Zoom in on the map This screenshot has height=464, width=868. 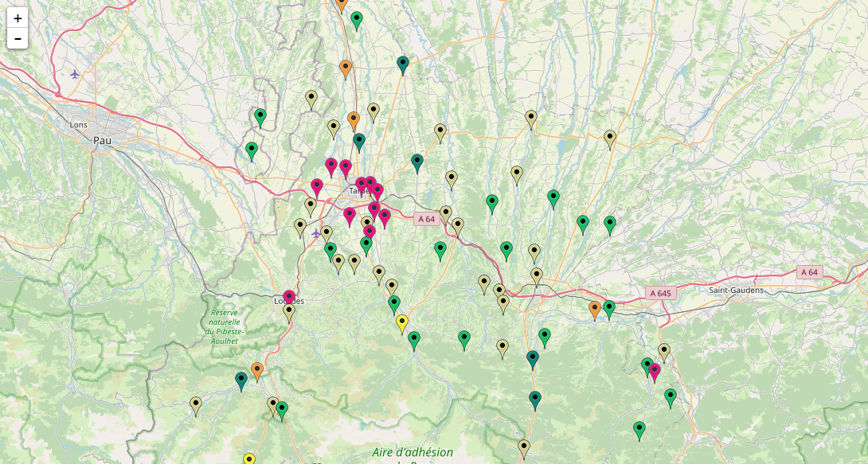pyautogui.click(x=18, y=18)
